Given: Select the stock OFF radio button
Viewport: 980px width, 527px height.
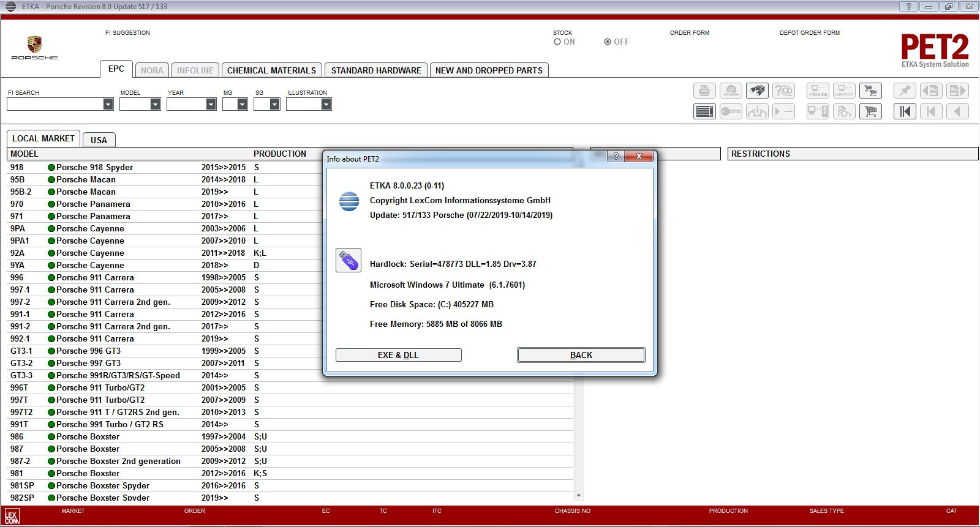Looking at the screenshot, I should (x=608, y=42).
